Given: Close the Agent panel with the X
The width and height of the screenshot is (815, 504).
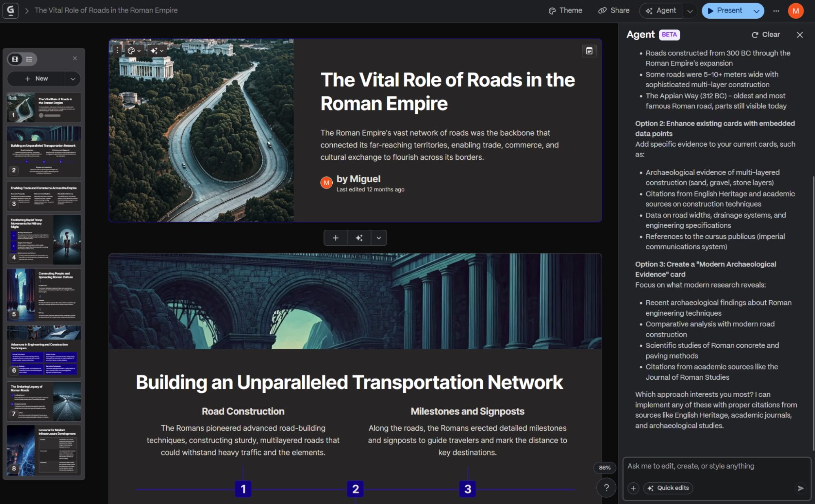Looking at the screenshot, I should click(800, 35).
